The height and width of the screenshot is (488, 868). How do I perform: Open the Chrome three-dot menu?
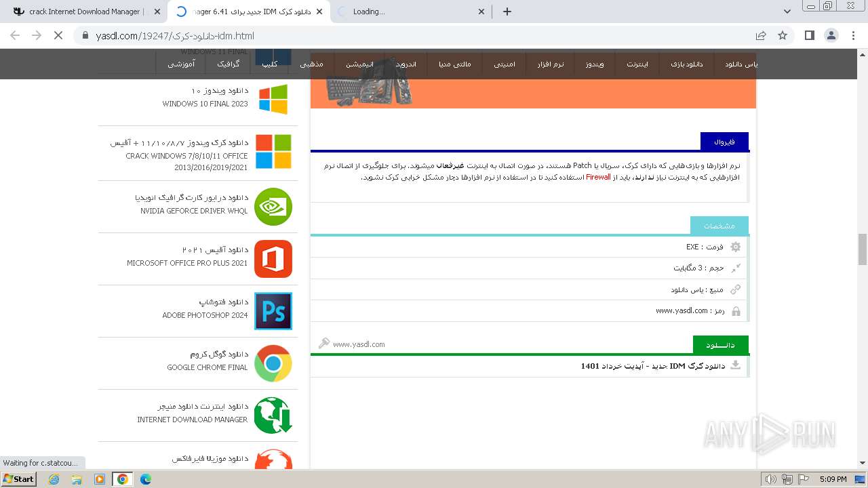[x=853, y=35]
